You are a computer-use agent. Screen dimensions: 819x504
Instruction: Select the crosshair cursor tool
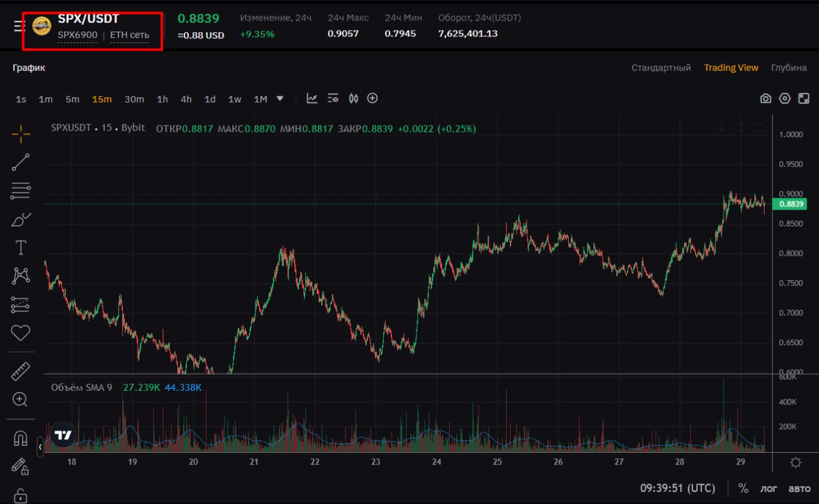[20, 134]
